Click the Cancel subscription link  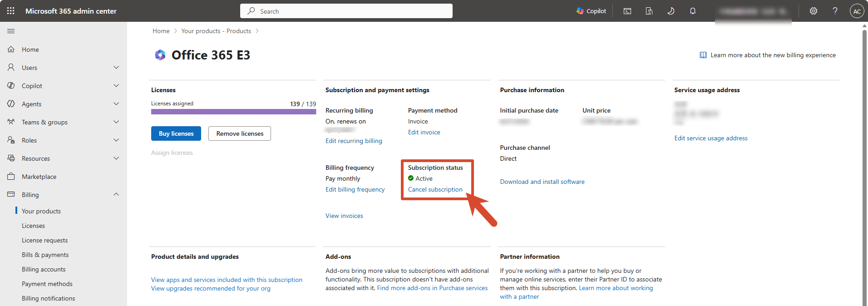[x=435, y=189]
